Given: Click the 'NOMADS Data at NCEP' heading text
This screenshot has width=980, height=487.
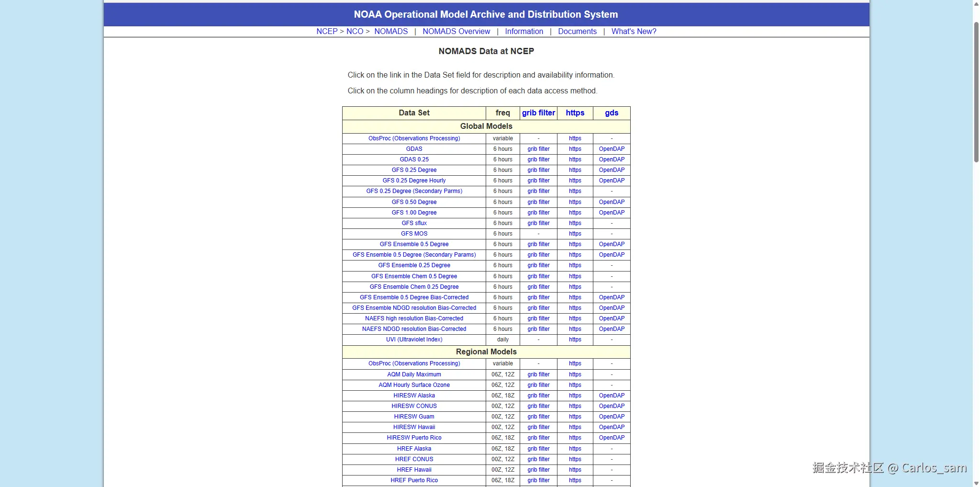Looking at the screenshot, I should [x=486, y=51].
